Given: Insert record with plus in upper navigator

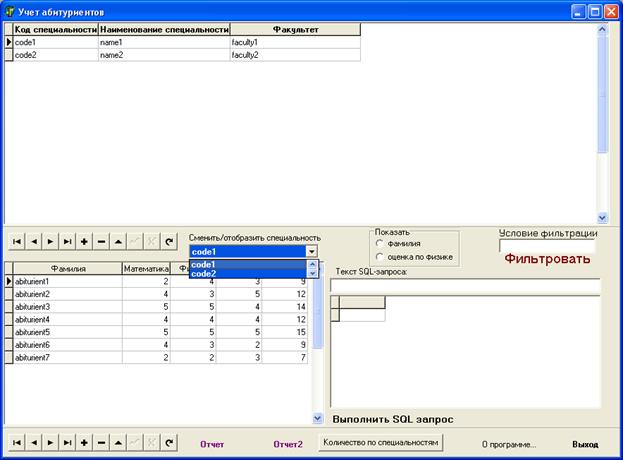Looking at the screenshot, I should pyautogui.click(x=84, y=241).
